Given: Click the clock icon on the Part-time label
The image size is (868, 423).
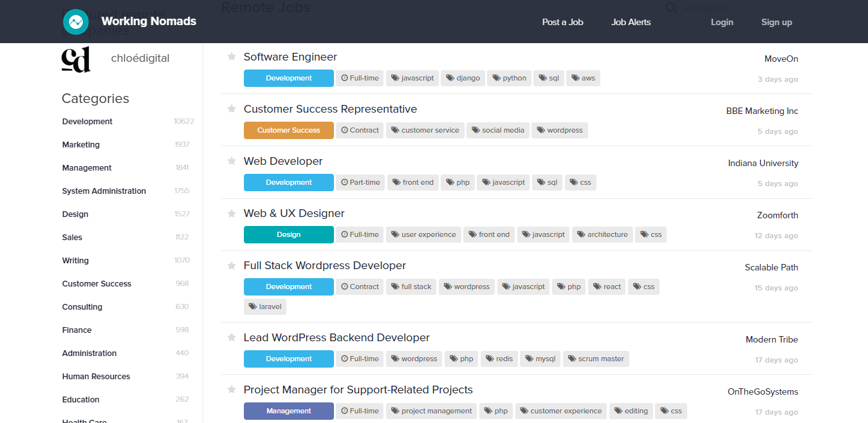Looking at the screenshot, I should tap(344, 182).
